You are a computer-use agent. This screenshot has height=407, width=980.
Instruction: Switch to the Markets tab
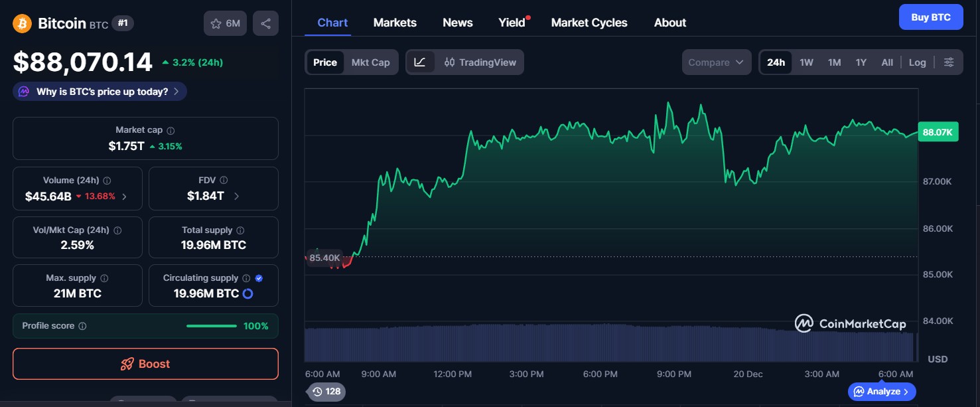point(395,22)
